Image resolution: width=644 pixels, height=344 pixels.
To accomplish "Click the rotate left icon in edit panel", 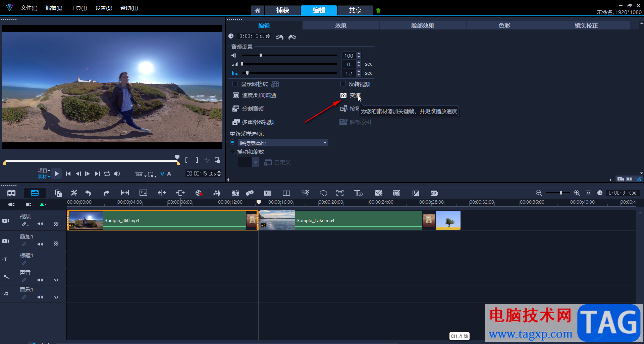I will (x=279, y=37).
